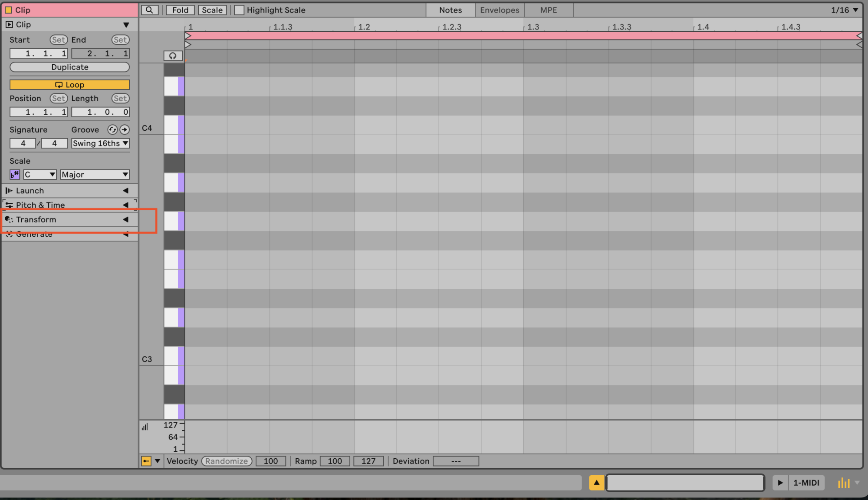This screenshot has width=868, height=500.
Task: Toggle the Loop button off
Action: (x=69, y=84)
